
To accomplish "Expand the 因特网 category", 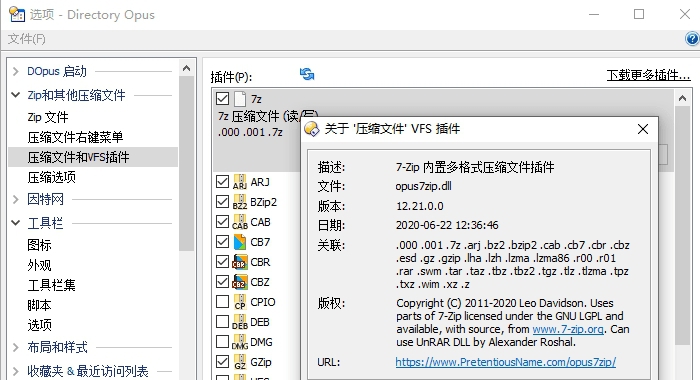I will pyautogui.click(x=16, y=199).
